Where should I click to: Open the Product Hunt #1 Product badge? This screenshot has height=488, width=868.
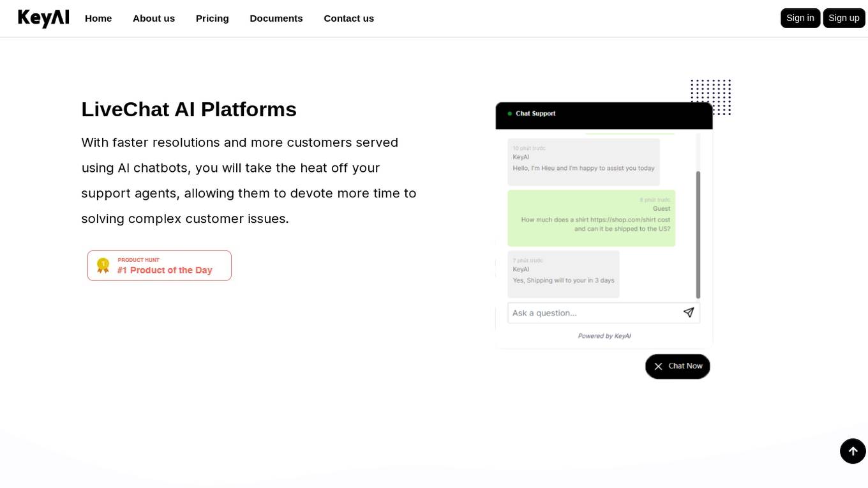point(160,266)
